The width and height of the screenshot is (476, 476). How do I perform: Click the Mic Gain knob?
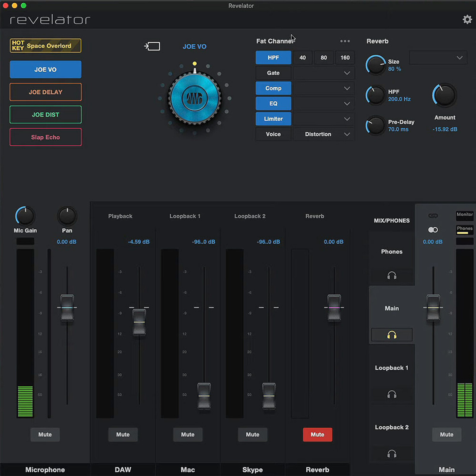25,216
